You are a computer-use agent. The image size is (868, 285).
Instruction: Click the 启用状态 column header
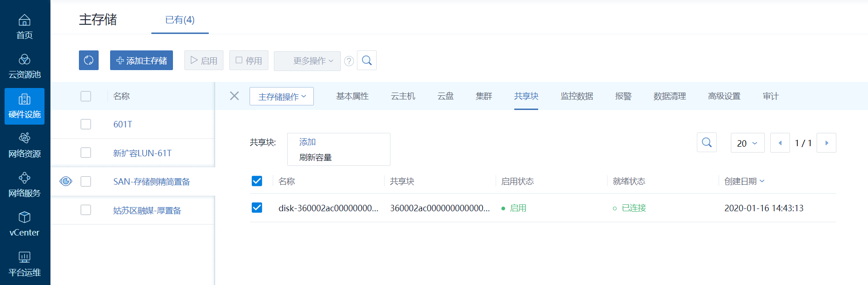tap(517, 181)
